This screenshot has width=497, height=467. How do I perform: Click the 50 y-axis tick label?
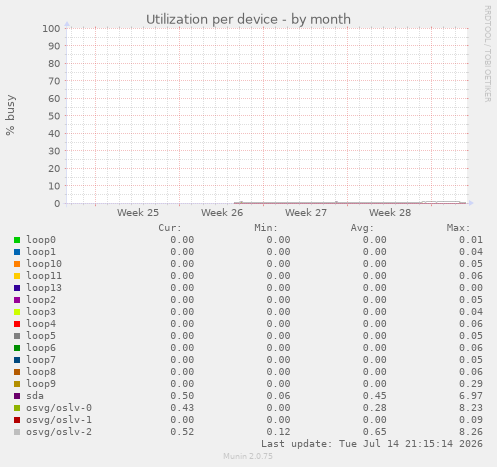(x=54, y=116)
